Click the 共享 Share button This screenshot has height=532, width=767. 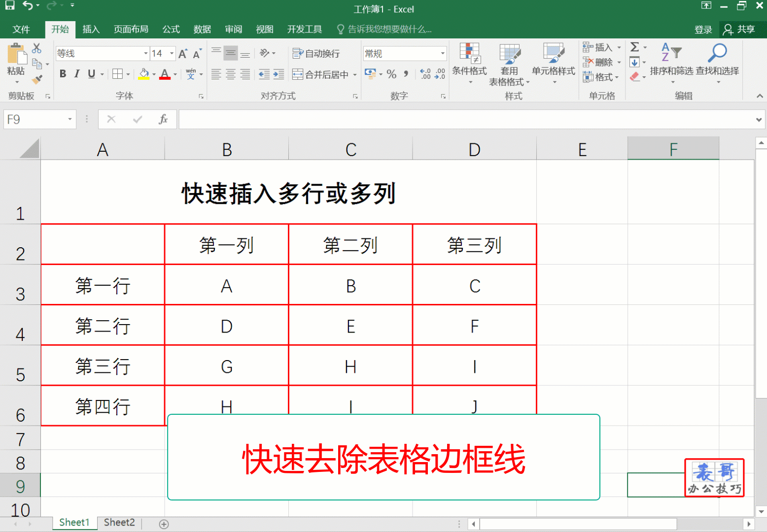(739, 30)
